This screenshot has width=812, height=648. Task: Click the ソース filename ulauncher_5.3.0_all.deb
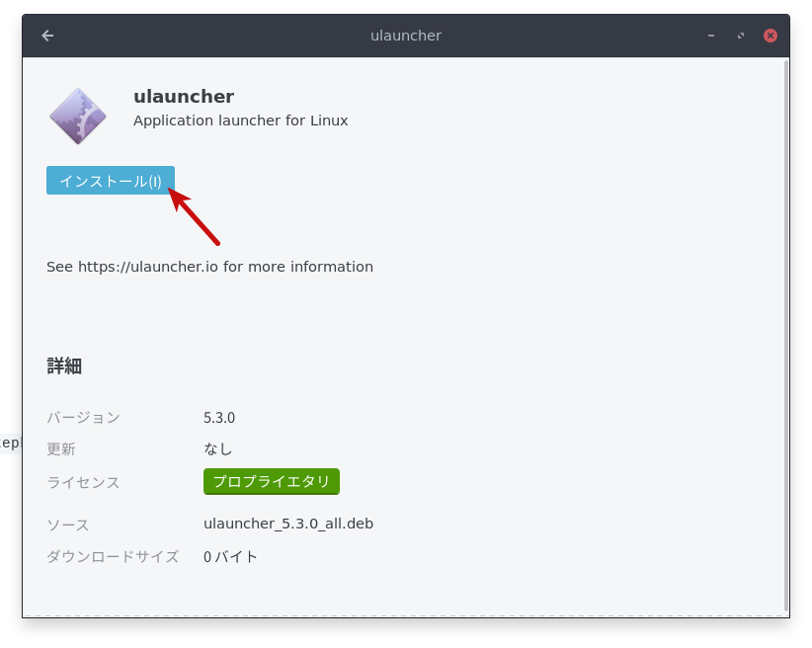(x=288, y=524)
